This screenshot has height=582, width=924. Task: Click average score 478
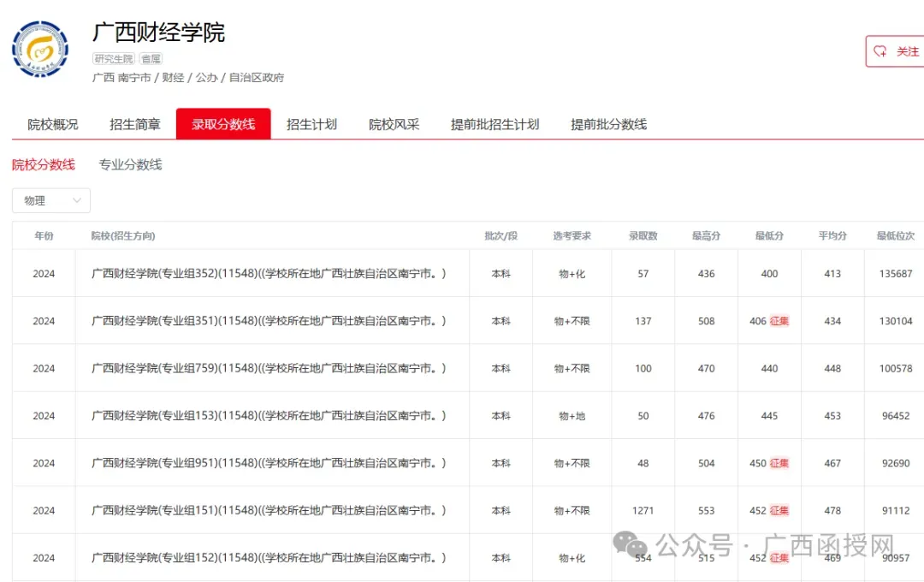point(832,511)
